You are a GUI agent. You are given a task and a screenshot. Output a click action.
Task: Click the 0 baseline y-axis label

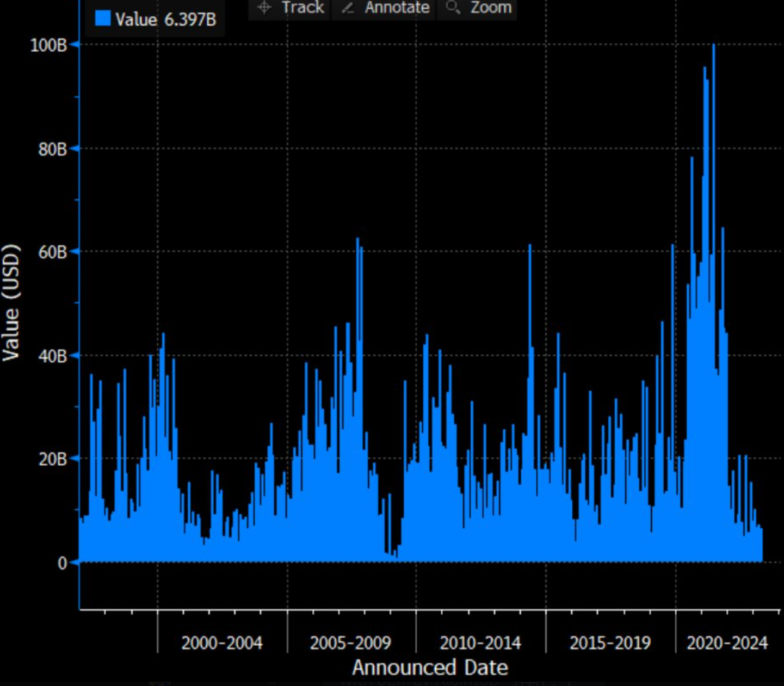[x=62, y=563]
